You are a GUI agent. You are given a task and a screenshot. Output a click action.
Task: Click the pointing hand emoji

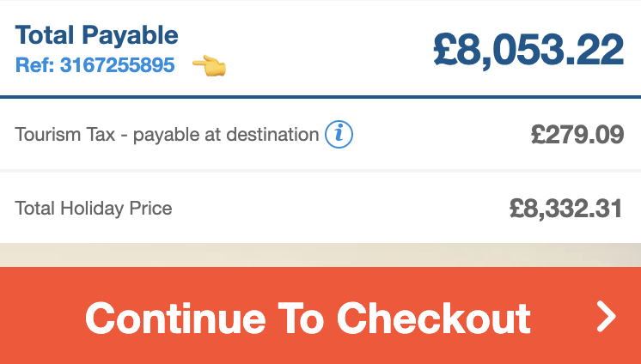coord(208,65)
